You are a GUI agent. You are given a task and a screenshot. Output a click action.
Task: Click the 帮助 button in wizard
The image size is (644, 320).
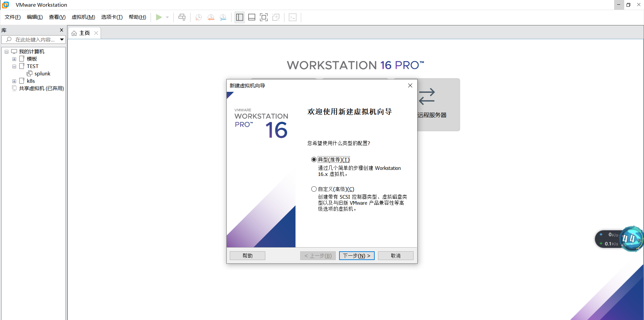point(248,256)
